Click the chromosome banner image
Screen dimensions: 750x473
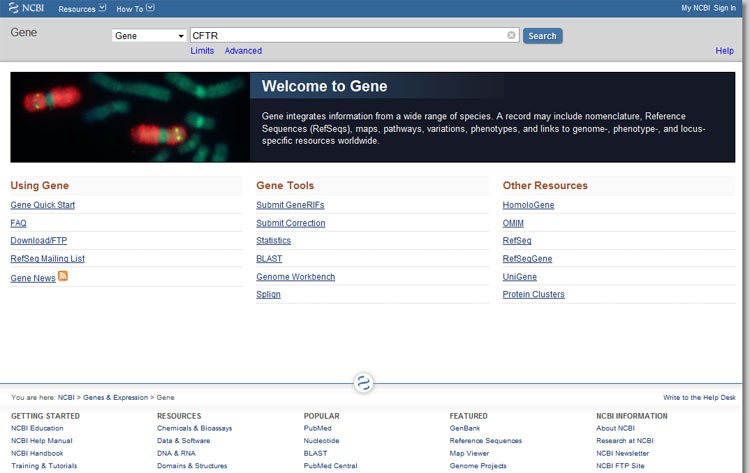coord(130,117)
